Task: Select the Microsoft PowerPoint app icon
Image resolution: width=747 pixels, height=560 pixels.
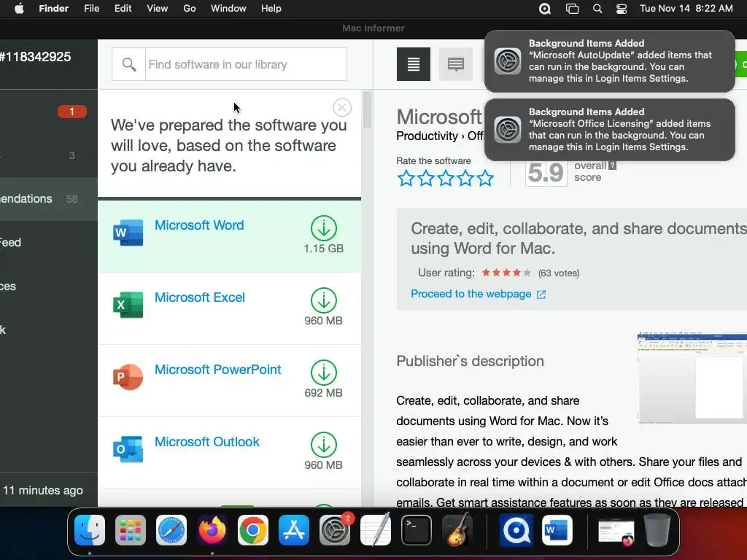Action: coord(128,377)
